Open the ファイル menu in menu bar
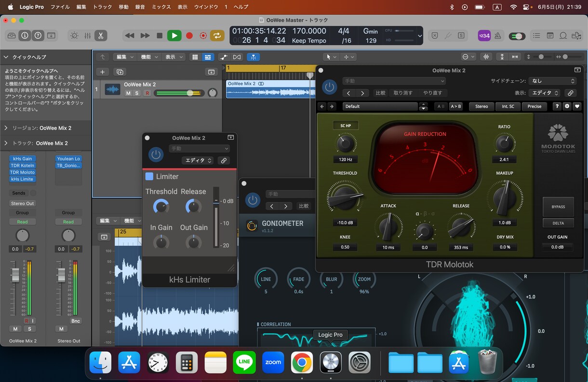Viewport: 588px width, 382px height. [60, 7]
